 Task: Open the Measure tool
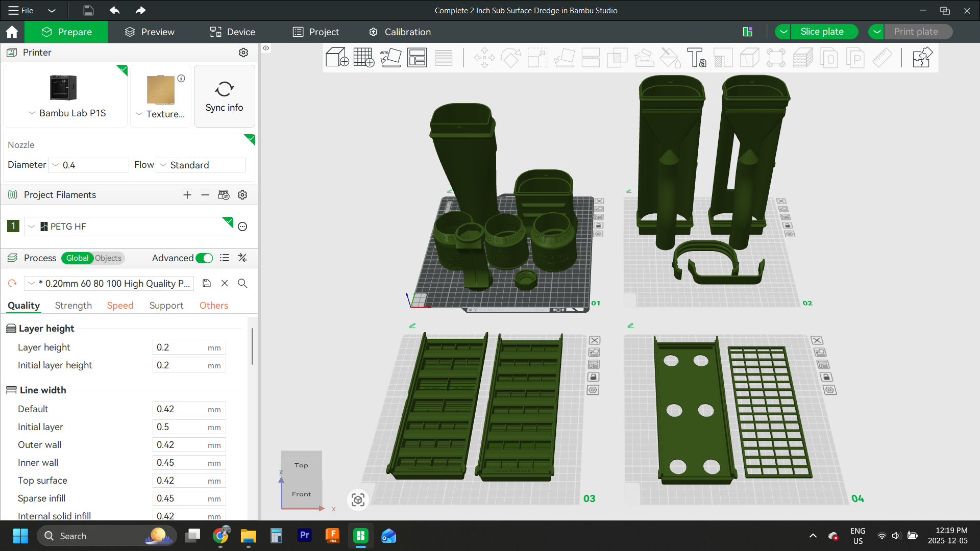coord(883,58)
